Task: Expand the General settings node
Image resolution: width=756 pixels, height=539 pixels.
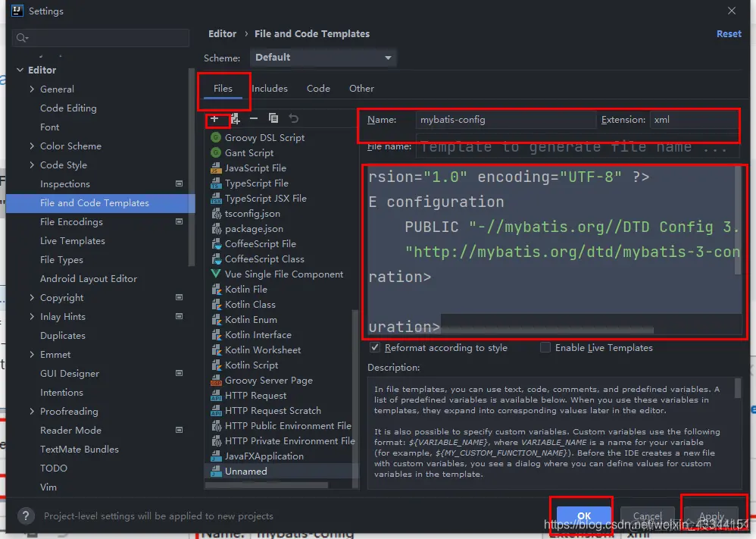Action: [x=32, y=89]
